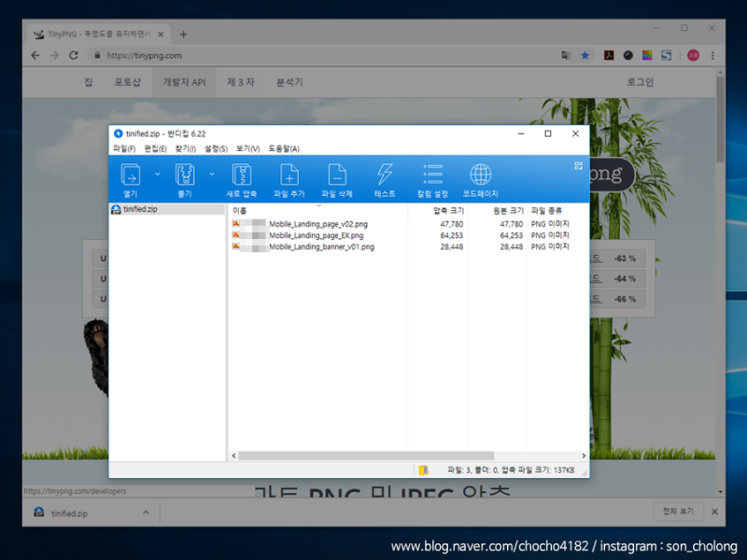Viewport: 747px width, 560px height.
Task: Click the Open (열기) toolbar icon in Bandizip
Action: click(x=131, y=175)
